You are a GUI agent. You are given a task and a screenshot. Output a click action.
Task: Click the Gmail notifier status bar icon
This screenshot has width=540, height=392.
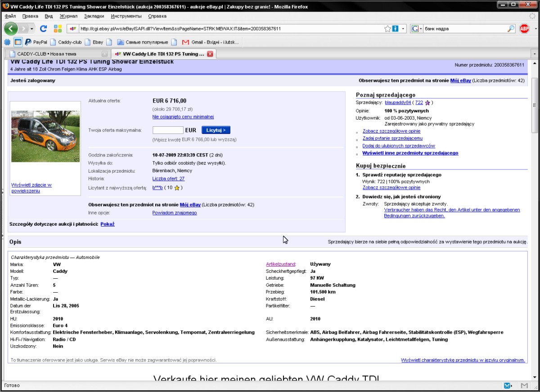tap(524, 386)
